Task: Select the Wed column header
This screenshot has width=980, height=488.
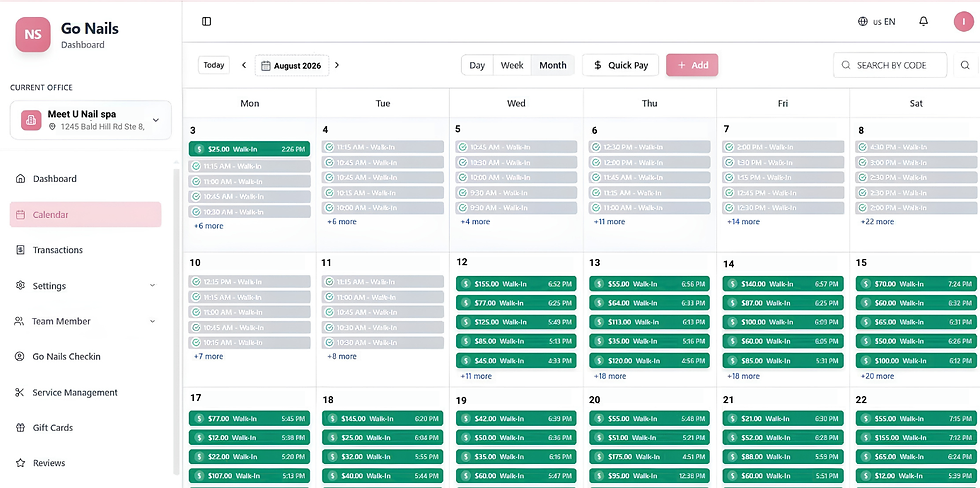Action: click(516, 103)
